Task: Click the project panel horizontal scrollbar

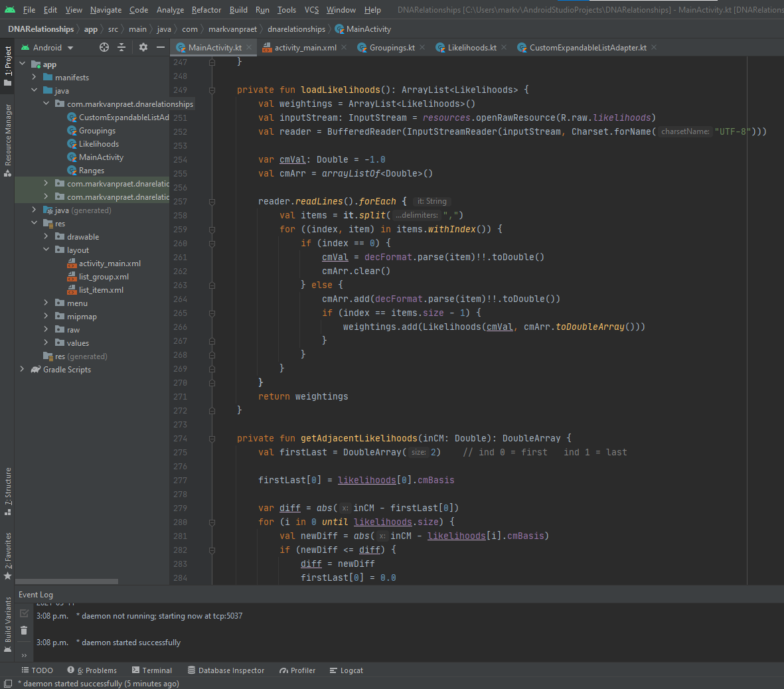Action: point(66,581)
